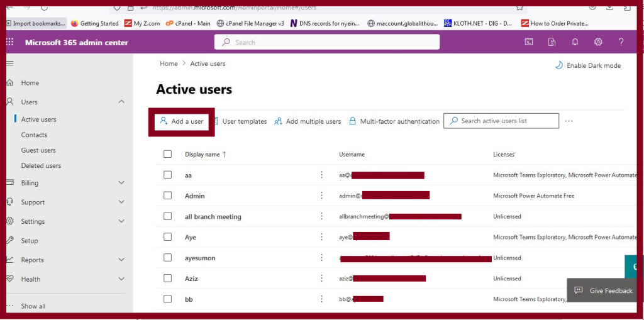Expand the Billing section chevron

(x=121, y=183)
